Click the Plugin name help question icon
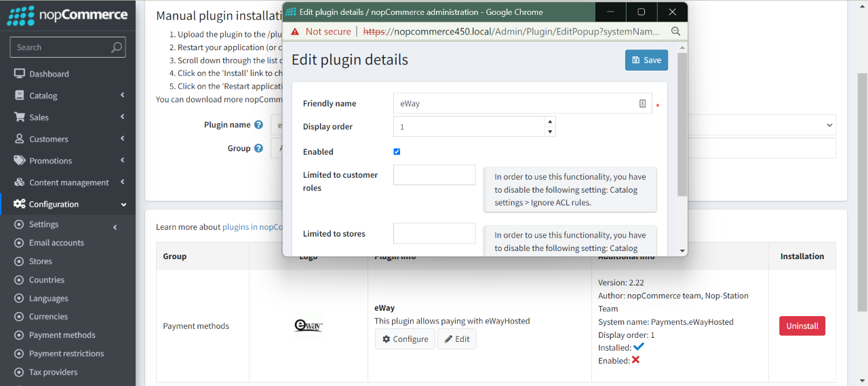Image resolution: width=868 pixels, height=386 pixels. pyautogui.click(x=258, y=125)
